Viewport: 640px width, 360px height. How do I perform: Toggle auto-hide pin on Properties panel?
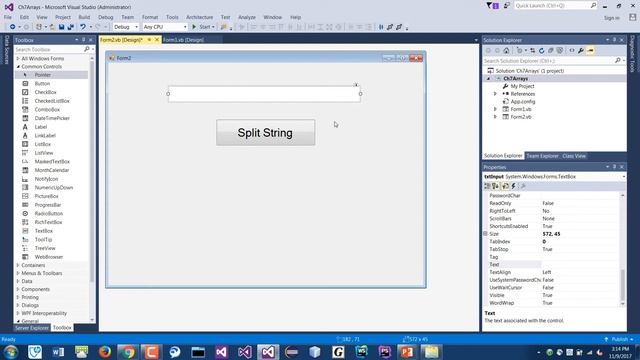[614, 167]
